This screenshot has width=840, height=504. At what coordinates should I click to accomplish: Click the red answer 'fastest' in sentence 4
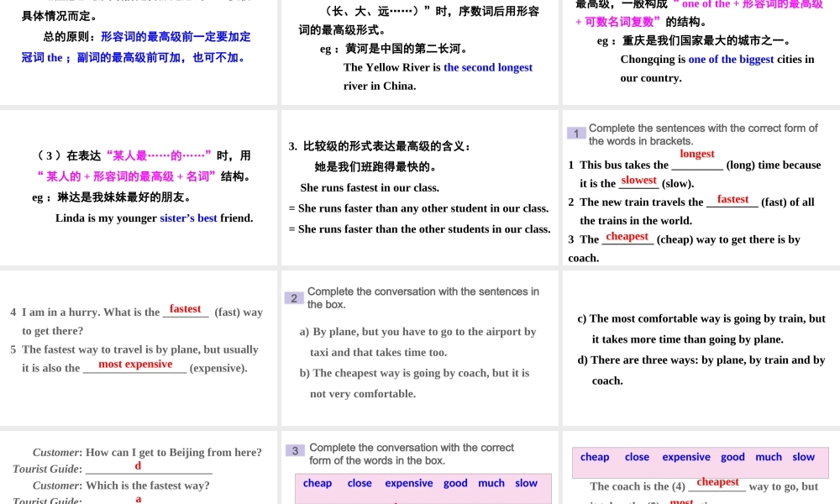(x=185, y=309)
